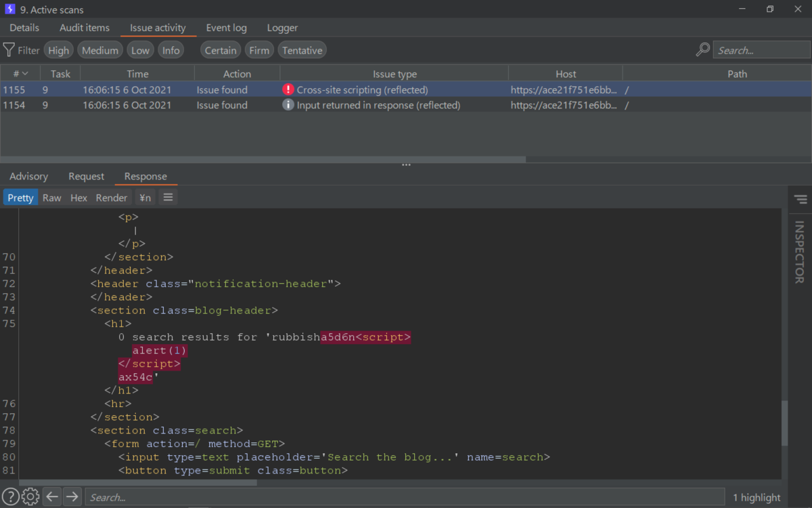The width and height of the screenshot is (812, 508).
Task: Click the filter funnel icon
Action: (x=9, y=50)
